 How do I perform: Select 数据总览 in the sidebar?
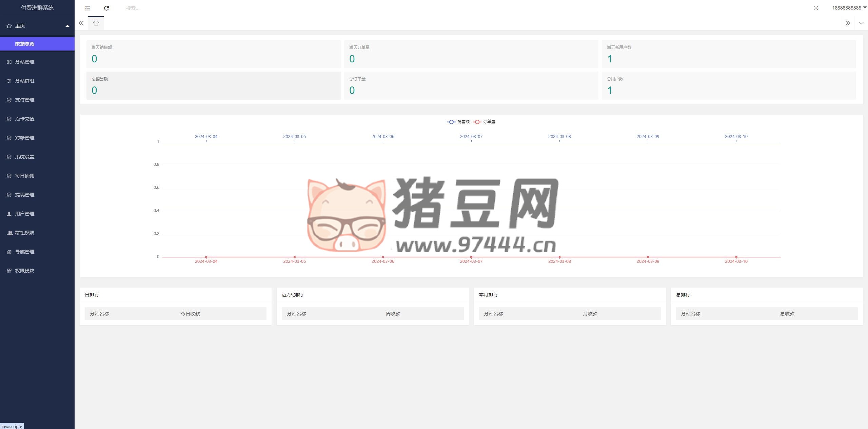pyautogui.click(x=25, y=44)
